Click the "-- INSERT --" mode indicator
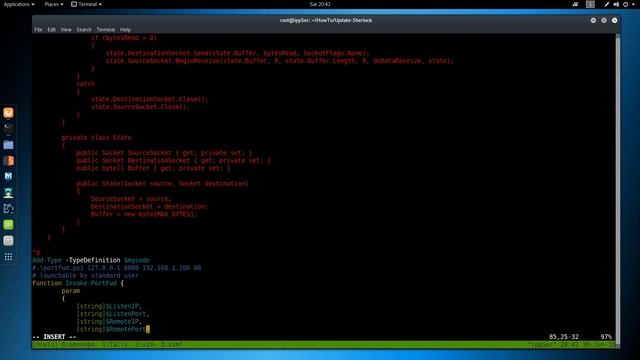This screenshot has width=640, height=360. [55, 337]
